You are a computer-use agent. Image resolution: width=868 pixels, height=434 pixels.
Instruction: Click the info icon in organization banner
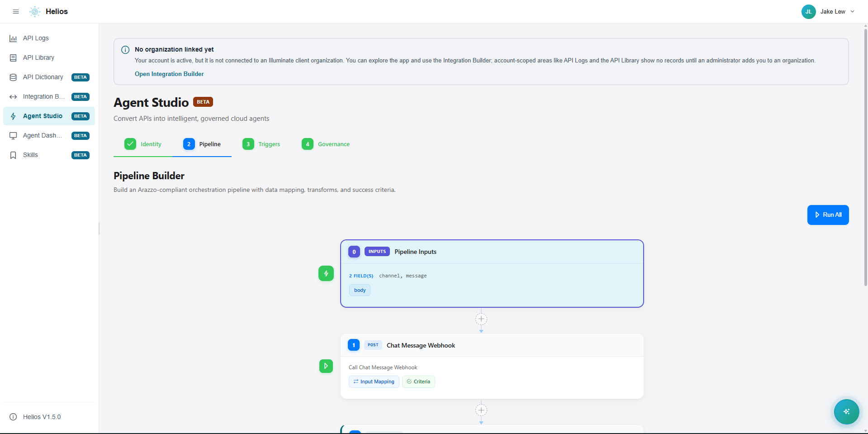(125, 50)
